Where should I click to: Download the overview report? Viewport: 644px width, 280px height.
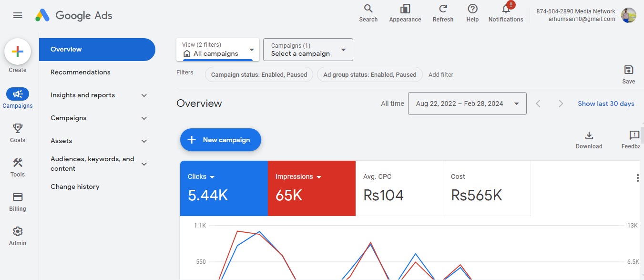(589, 135)
